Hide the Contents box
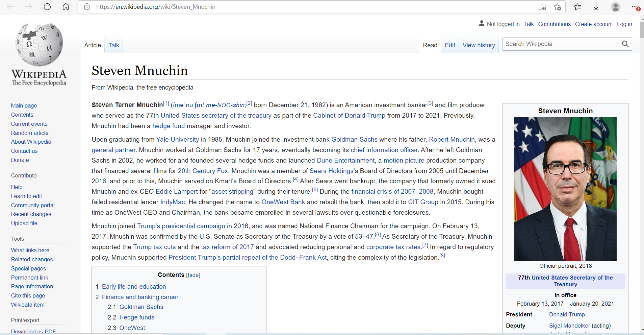Image resolution: width=644 pixels, height=335 pixels. [x=193, y=275]
